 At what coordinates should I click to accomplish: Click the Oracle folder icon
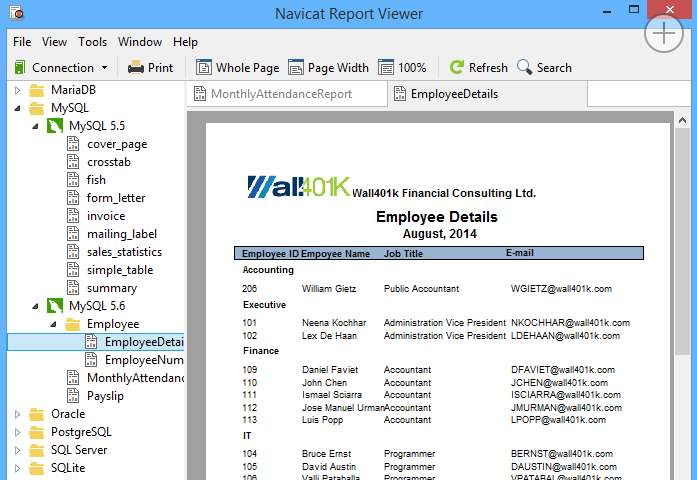tap(36, 414)
